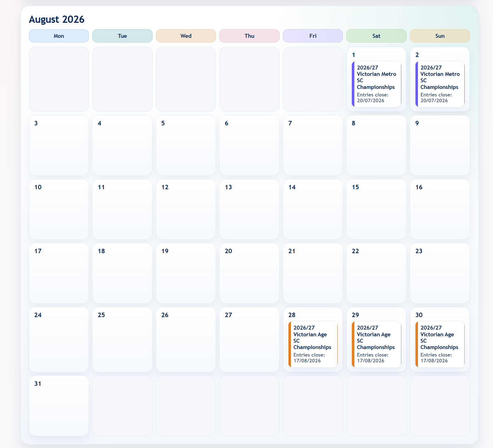
Task: Select day 12 cell
Action: (186, 209)
